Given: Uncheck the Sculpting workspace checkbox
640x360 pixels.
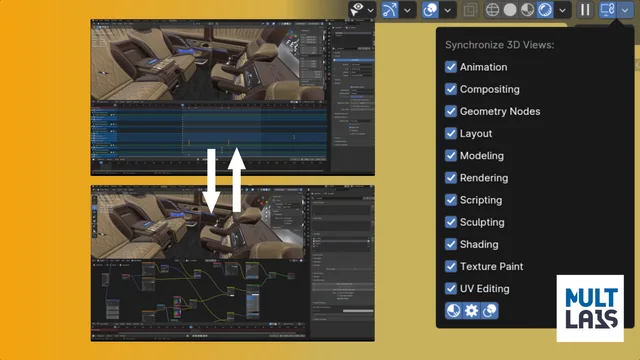Looking at the screenshot, I should [451, 222].
